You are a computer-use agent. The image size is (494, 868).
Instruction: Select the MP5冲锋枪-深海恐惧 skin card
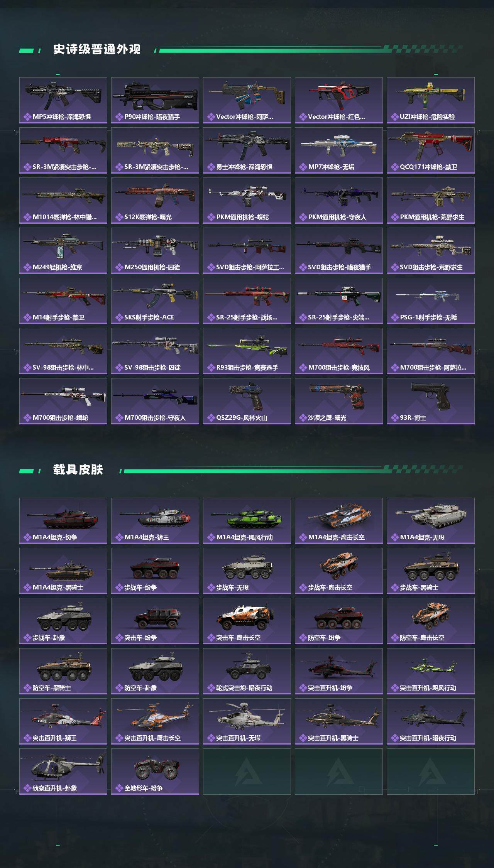pos(63,100)
